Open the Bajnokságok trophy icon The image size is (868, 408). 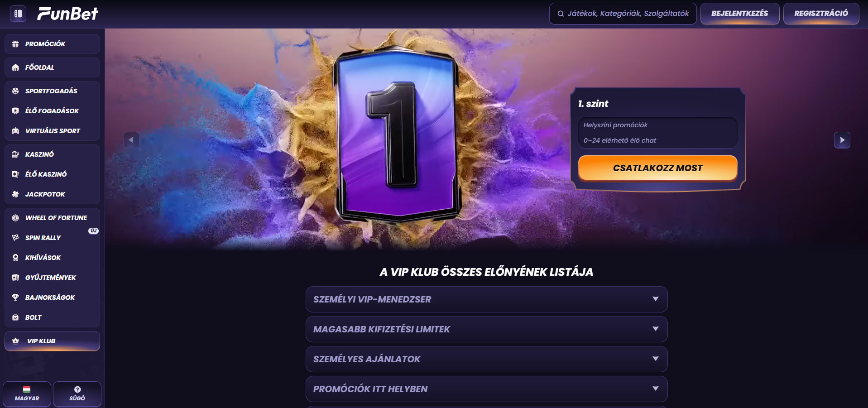[15, 298]
